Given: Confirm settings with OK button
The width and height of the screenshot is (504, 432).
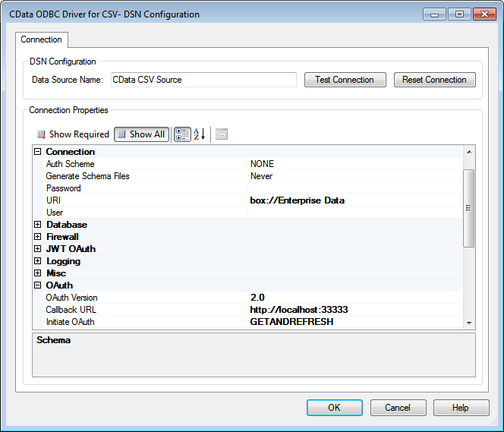Looking at the screenshot, I should (x=335, y=408).
